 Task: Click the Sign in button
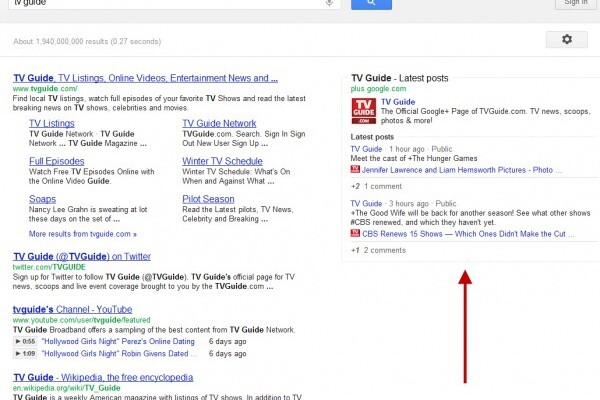(576, 3)
